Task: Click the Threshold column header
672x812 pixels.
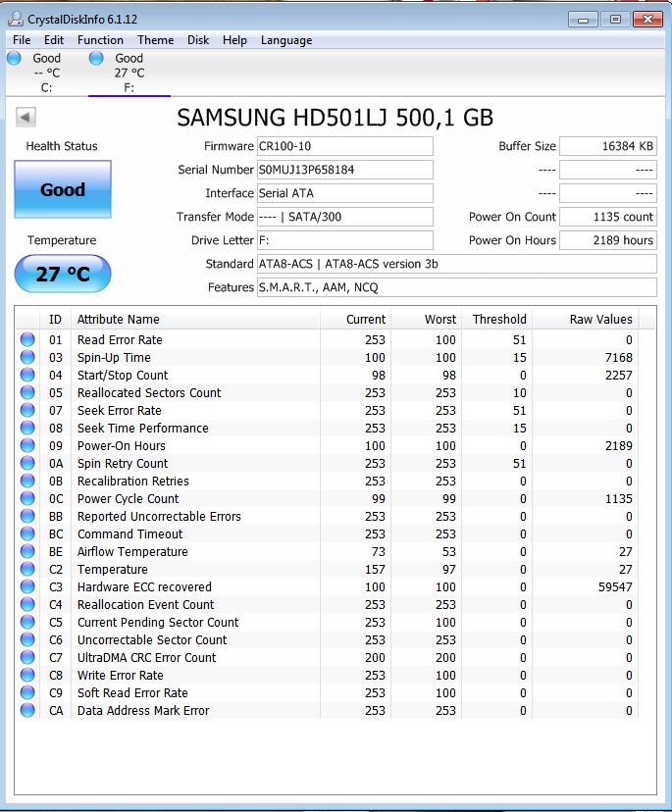Action: pyautogui.click(x=497, y=319)
